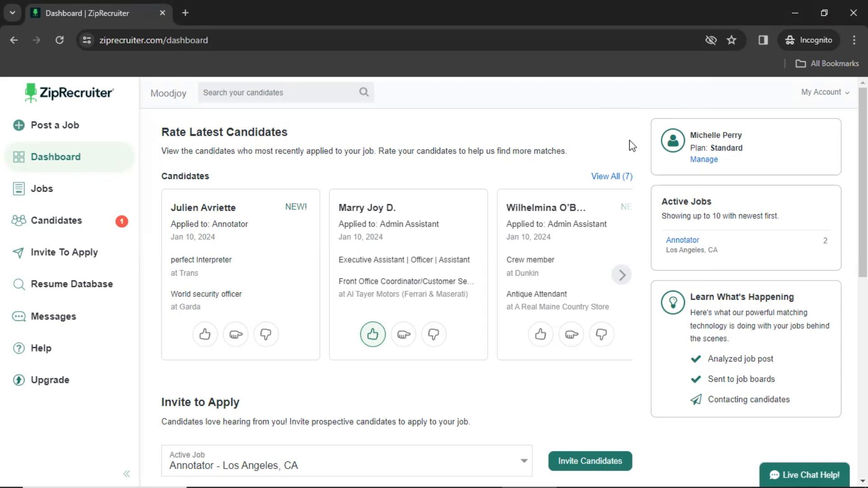This screenshot has height=488, width=868.
Task: Click the Candidates red notification badge toggle
Action: (121, 221)
